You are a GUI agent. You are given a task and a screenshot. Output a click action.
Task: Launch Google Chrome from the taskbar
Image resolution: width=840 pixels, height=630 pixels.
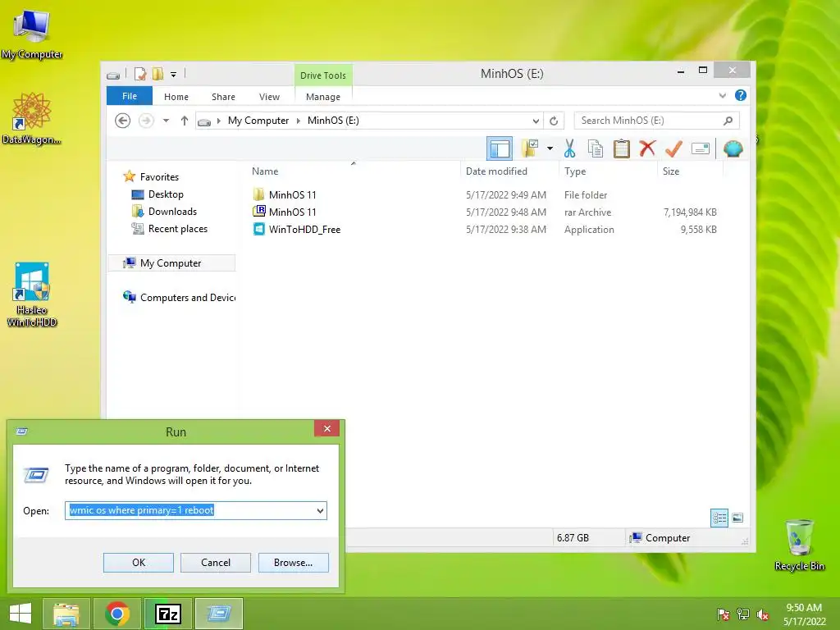[117, 614]
